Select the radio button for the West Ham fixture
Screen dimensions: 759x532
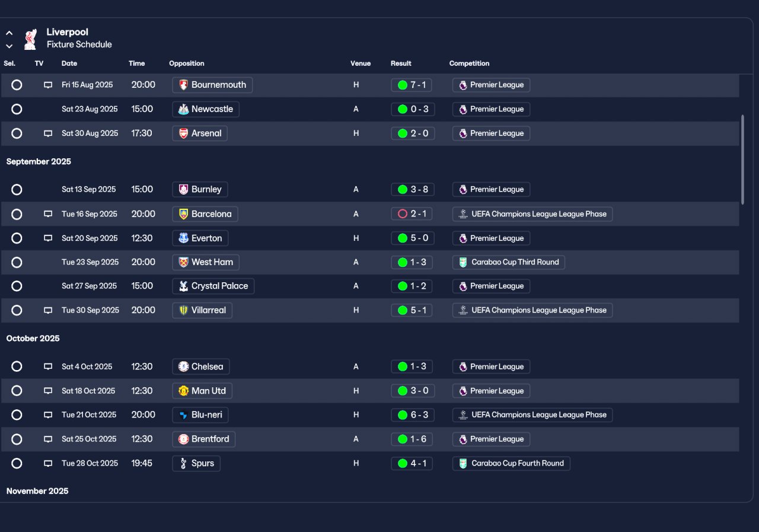[17, 262]
